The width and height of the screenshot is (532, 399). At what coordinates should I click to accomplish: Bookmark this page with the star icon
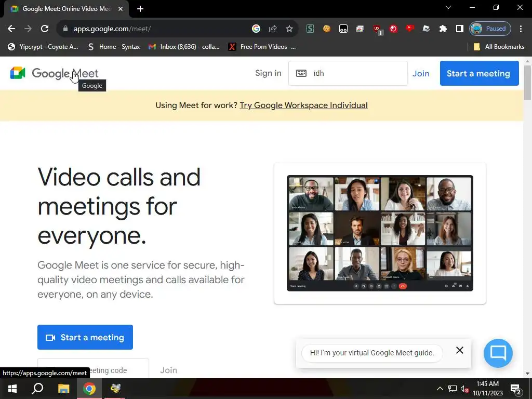tap(289, 29)
